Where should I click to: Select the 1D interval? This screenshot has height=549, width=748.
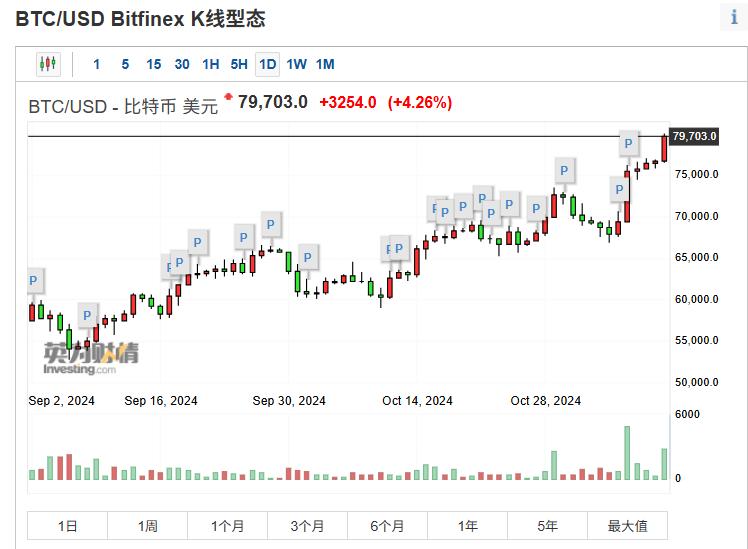point(268,64)
